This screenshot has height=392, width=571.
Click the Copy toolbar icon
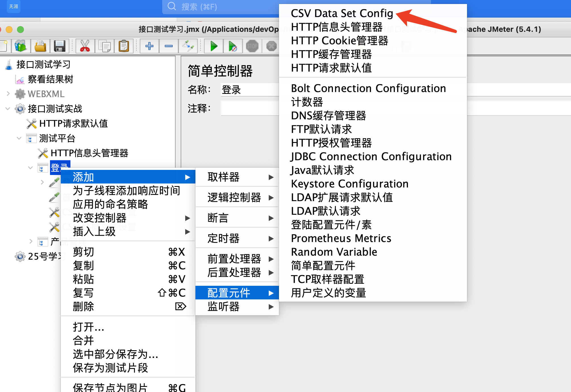tap(104, 46)
